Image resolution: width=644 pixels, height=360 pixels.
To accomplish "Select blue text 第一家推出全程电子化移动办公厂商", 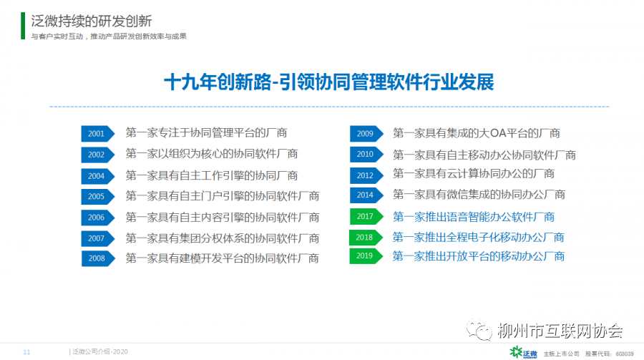I will (x=478, y=237).
